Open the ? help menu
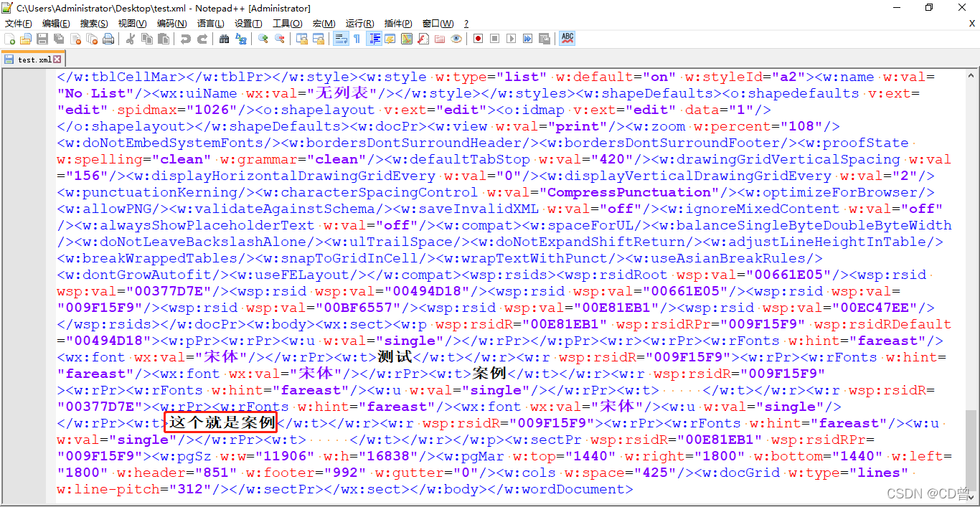This screenshot has height=507, width=980. pos(466,24)
